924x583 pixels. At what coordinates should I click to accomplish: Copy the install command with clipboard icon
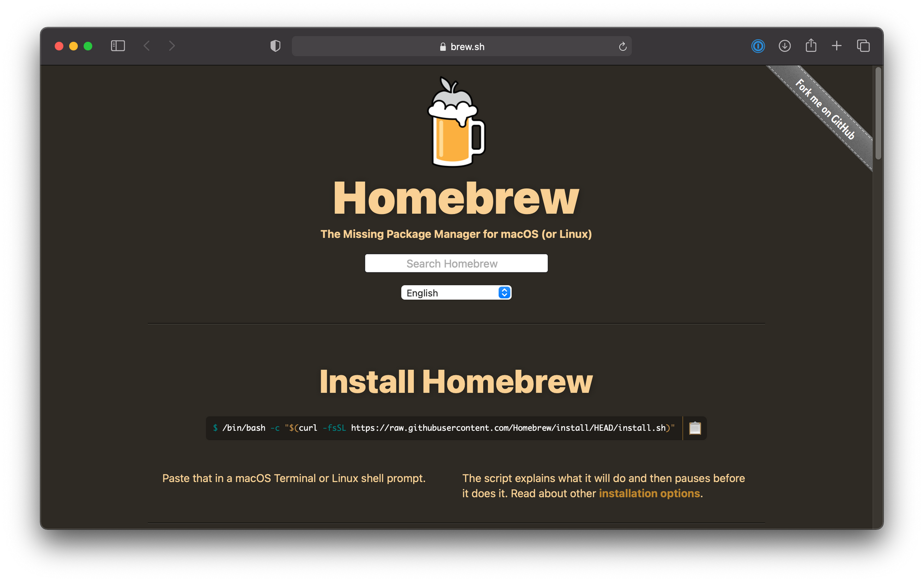(695, 428)
